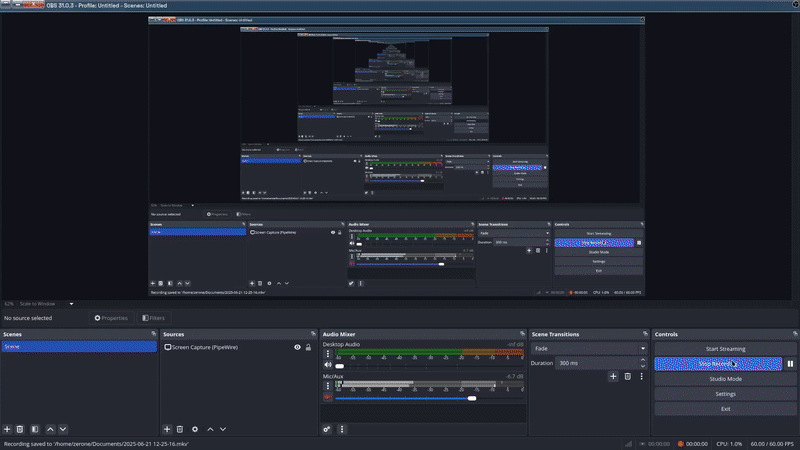Screen dimensions: 800x450
Task: Exit OBS using the Exit button
Action: point(725,409)
